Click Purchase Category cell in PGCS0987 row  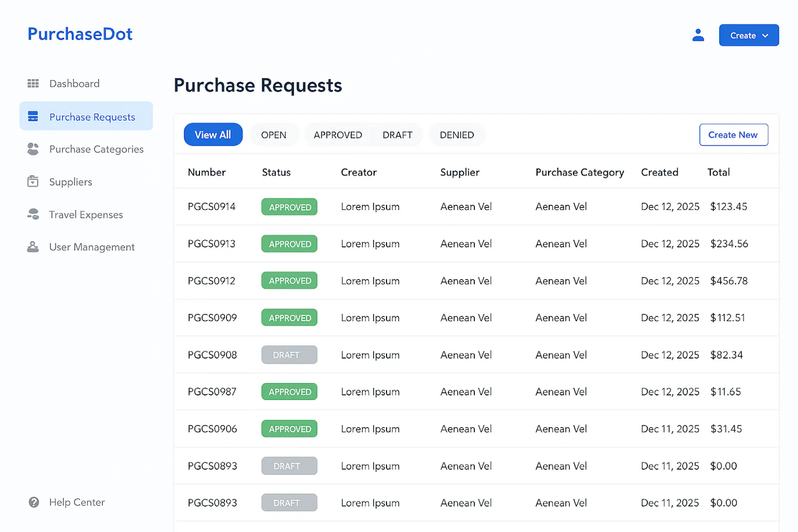[x=561, y=391]
